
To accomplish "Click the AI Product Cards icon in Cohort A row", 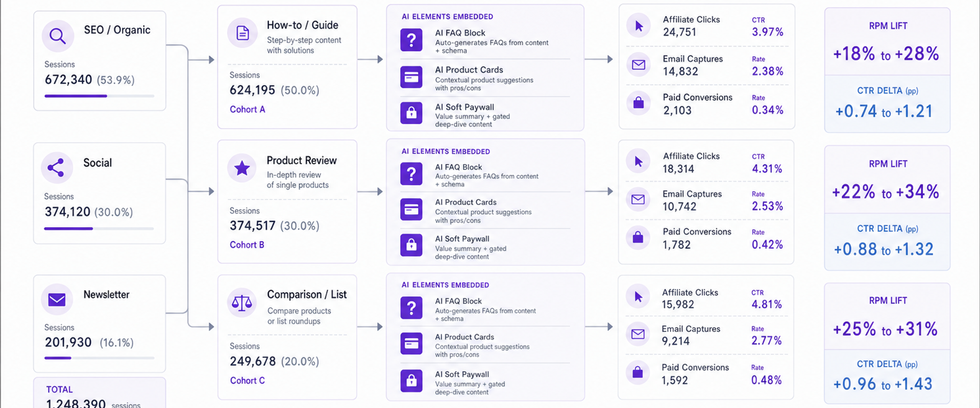I will coord(411,77).
